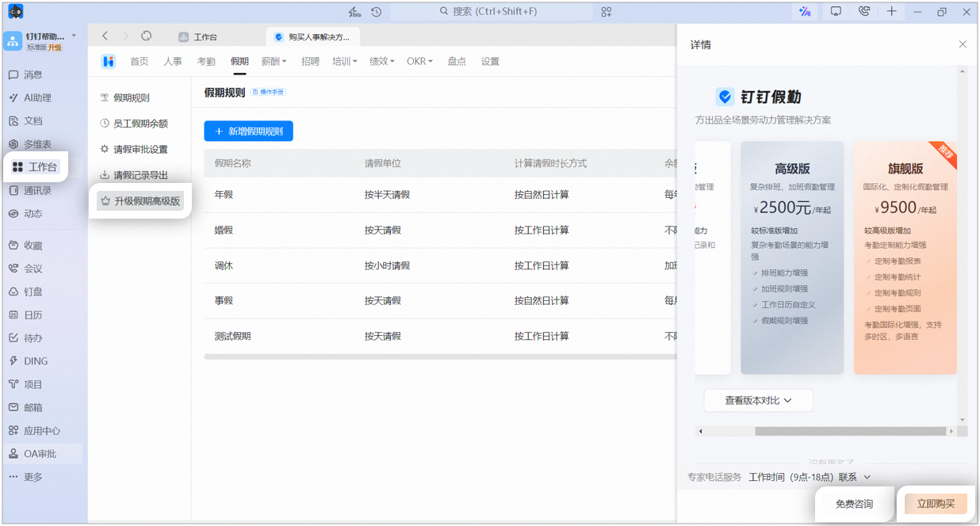
Task: Select the 旗舰版 plan card
Action: click(x=905, y=257)
